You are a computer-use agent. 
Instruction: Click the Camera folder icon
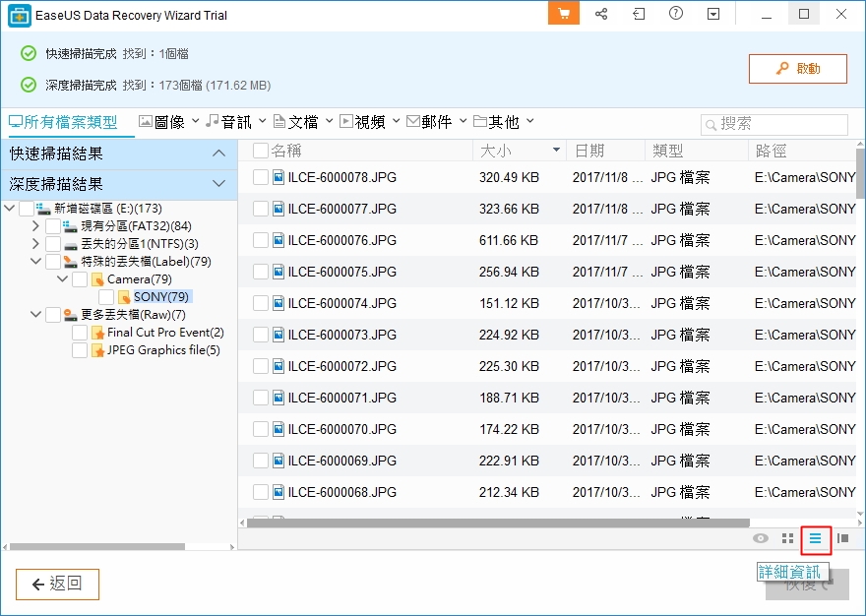97,279
